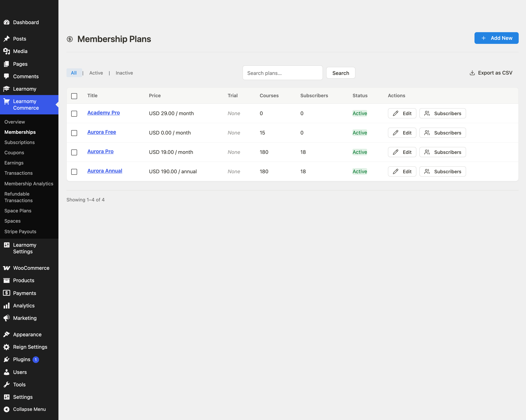
Task: Click Edit button for Aurora Pro
Action: click(402, 152)
